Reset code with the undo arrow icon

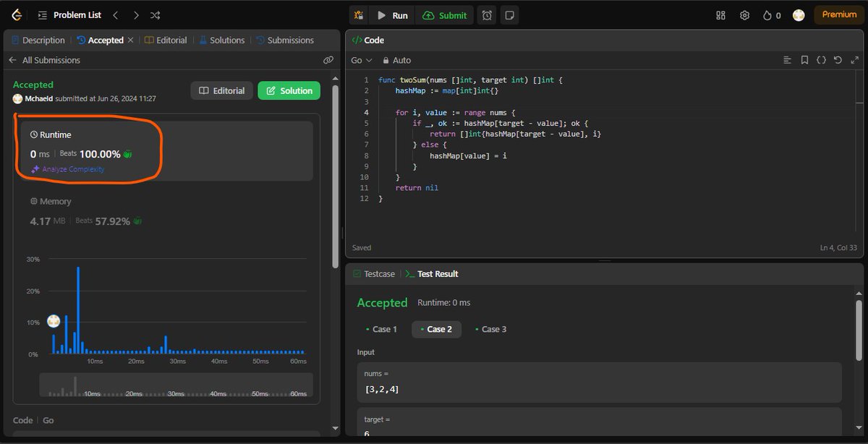pyautogui.click(x=838, y=60)
